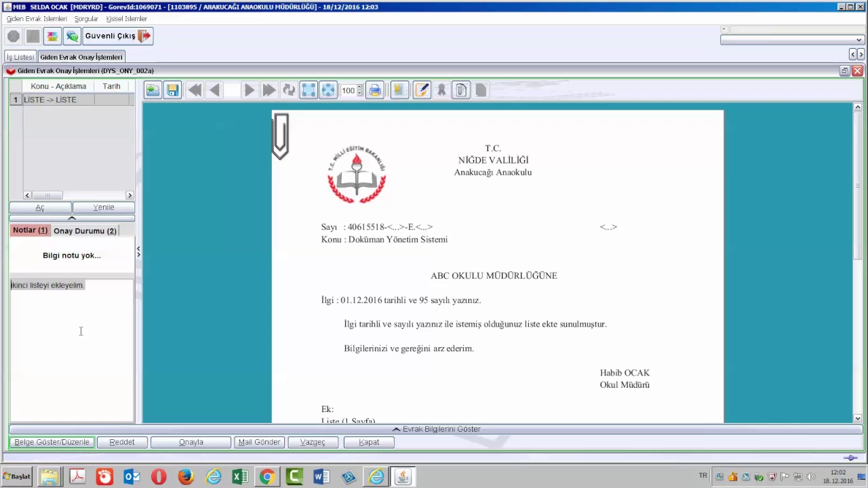Switch to İş Listesi tab
Screen dimensions: 868x488
[20, 57]
